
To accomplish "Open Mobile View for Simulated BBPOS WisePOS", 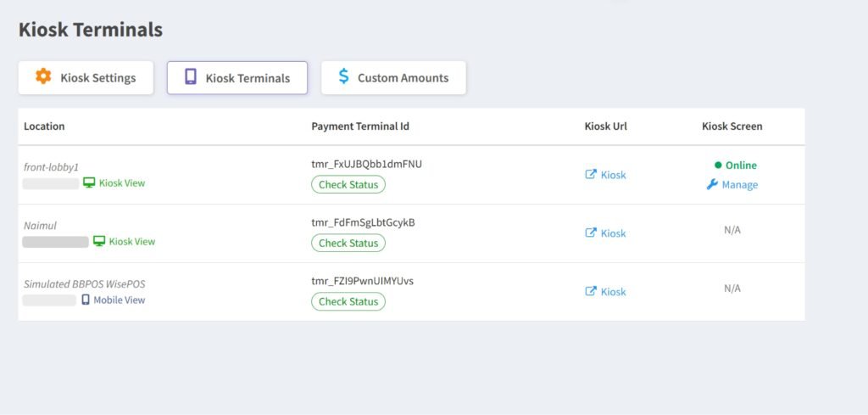I will click(x=119, y=300).
